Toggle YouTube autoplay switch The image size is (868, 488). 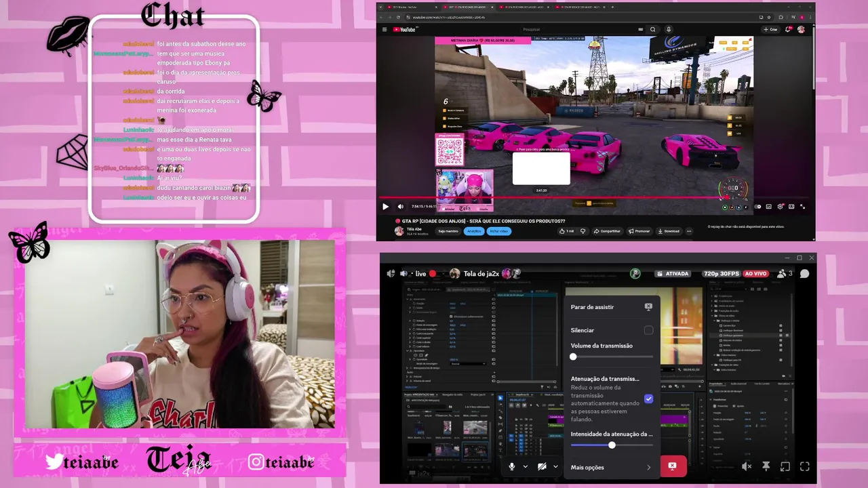click(x=758, y=207)
